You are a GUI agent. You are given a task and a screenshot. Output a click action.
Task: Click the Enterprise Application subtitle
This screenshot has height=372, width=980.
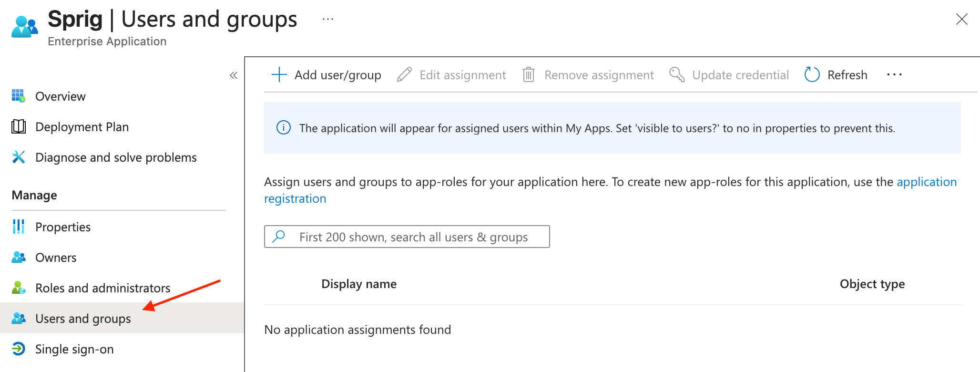[107, 41]
